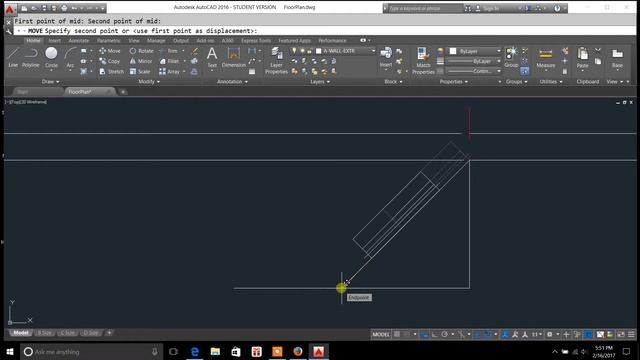Click the AutoCAD application menu logo
This screenshot has height=360, width=640.
pos(10,8)
